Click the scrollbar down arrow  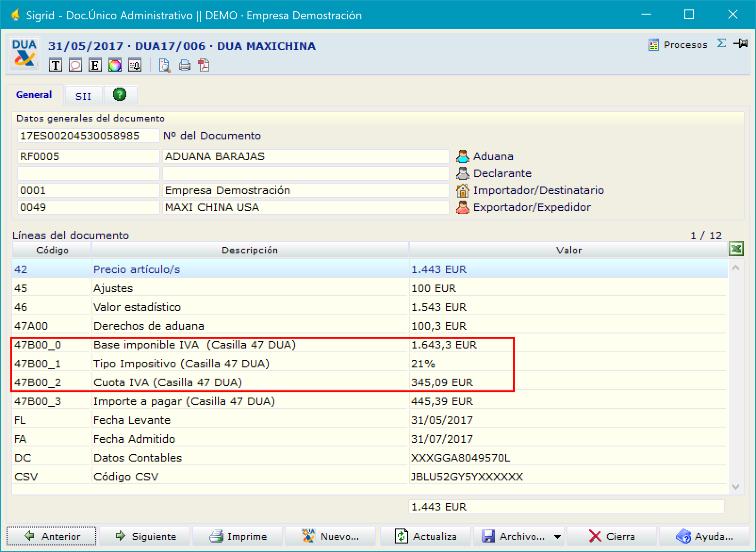click(736, 487)
